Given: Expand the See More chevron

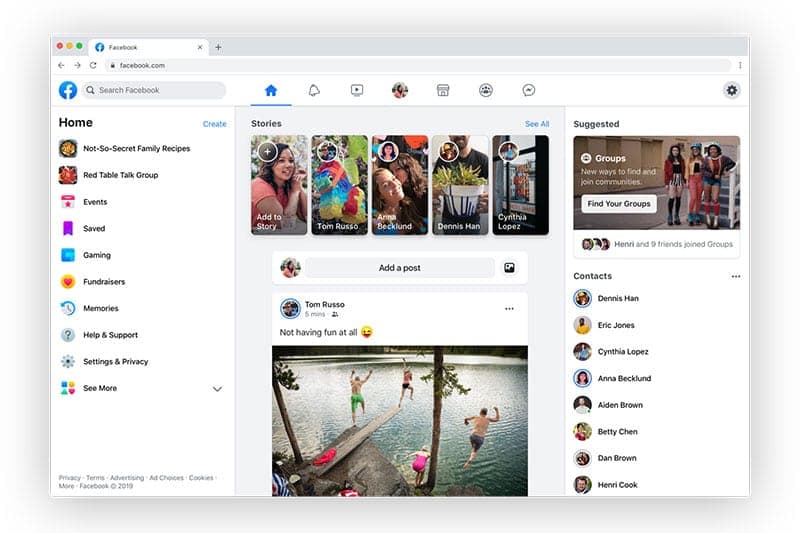Looking at the screenshot, I should pos(217,389).
